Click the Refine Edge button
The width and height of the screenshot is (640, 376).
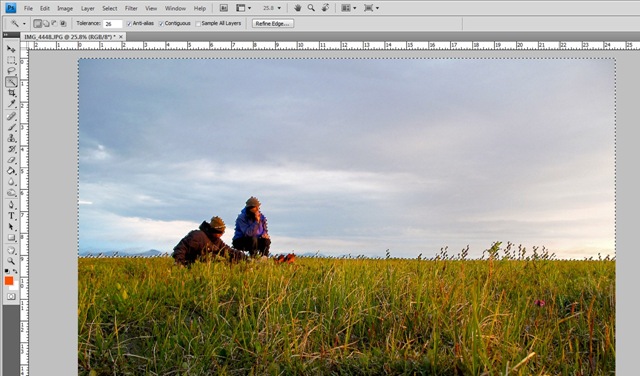tap(273, 24)
